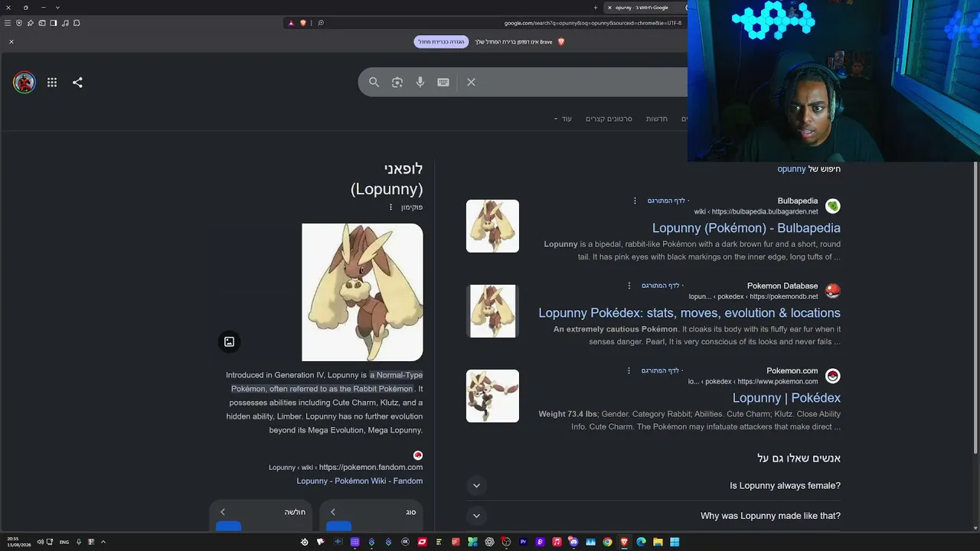Open the Brave main hamburger menu
This screenshot has height=551, width=980.
pyautogui.click(x=8, y=23)
